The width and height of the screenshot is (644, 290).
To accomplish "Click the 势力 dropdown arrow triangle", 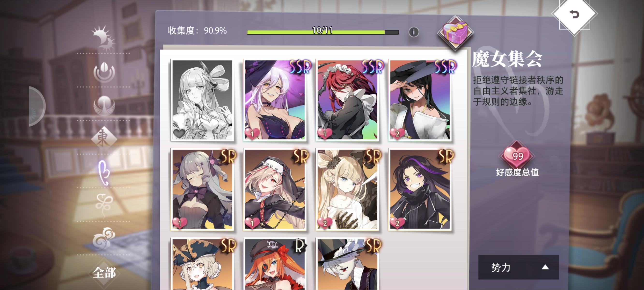I will [x=545, y=267].
